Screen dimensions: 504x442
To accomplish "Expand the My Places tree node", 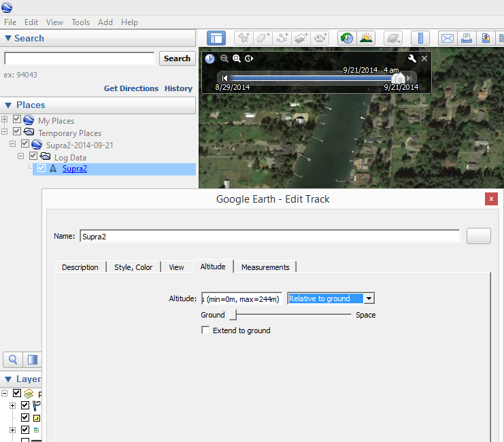I will point(5,119).
